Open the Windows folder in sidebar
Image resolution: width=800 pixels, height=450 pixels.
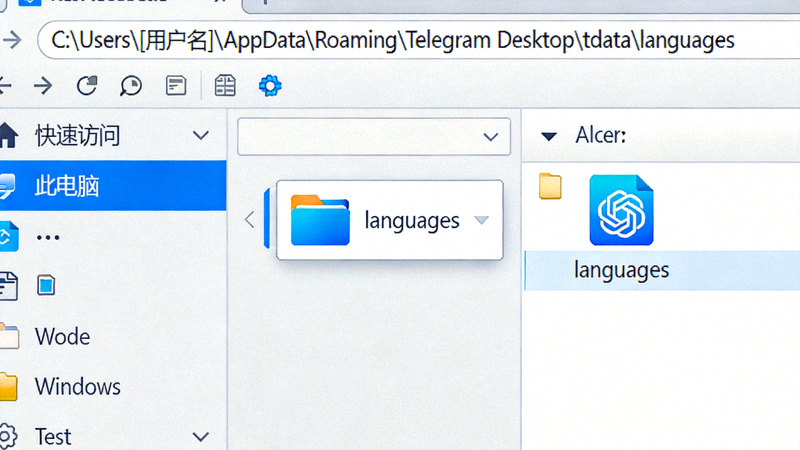(x=78, y=387)
